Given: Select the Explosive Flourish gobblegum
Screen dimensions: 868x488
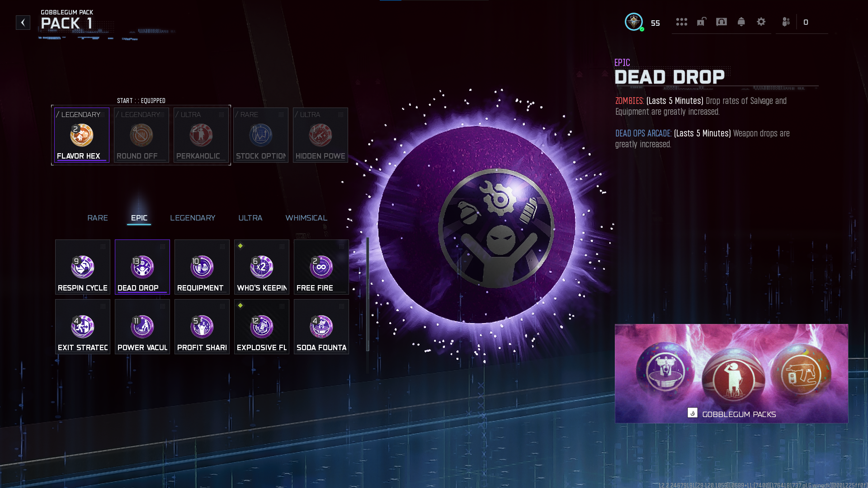Looking at the screenshot, I should pos(261,327).
